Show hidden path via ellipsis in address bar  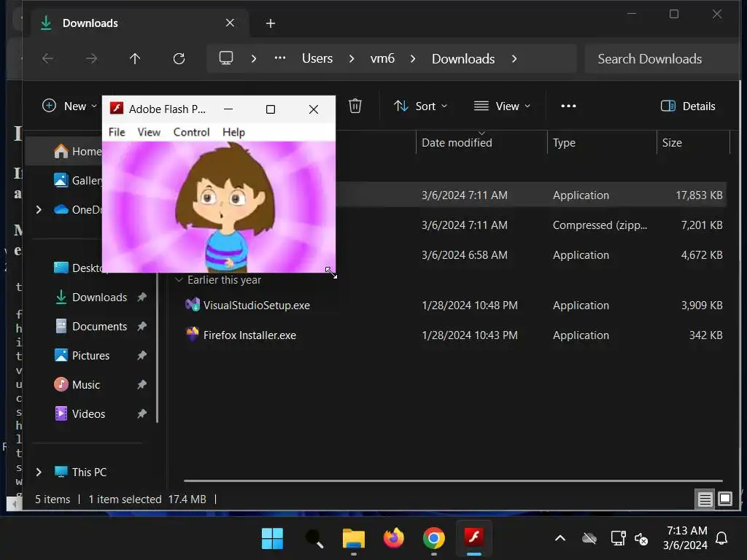pos(280,58)
